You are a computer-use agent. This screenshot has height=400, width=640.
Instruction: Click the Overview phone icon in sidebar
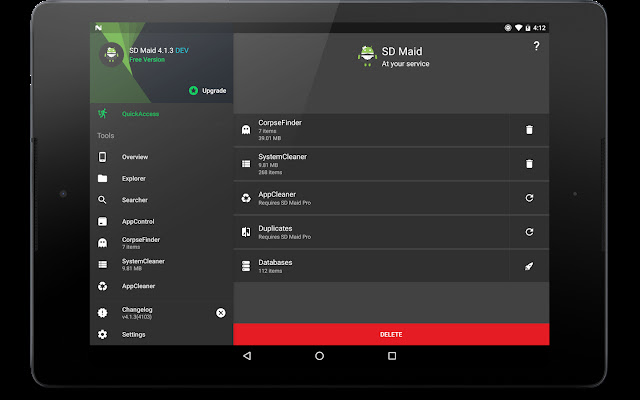[x=102, y=157]
